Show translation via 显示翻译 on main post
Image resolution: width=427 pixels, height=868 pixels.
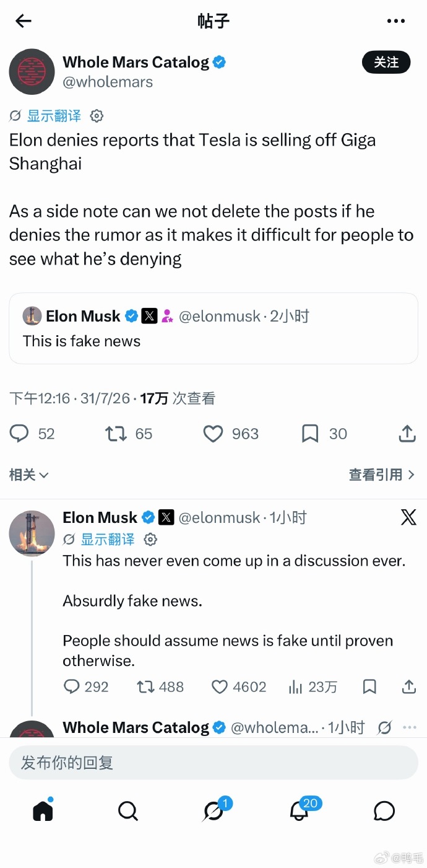click(x=54, y=116)
